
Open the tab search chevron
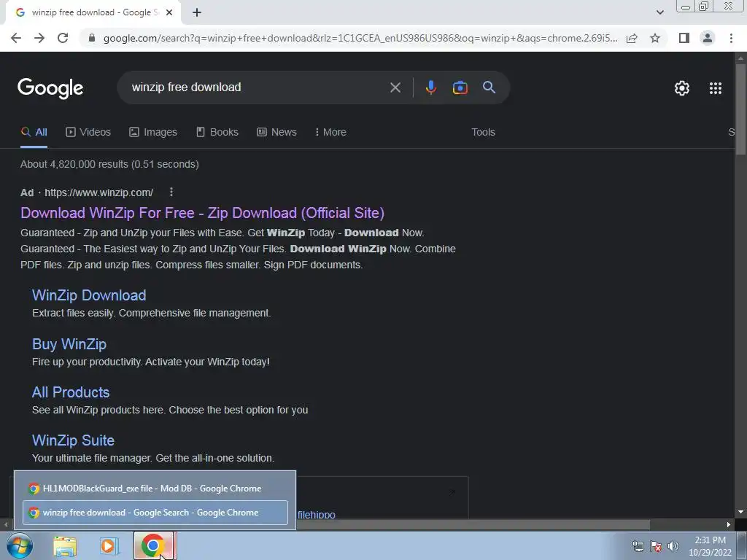point(659,12)
